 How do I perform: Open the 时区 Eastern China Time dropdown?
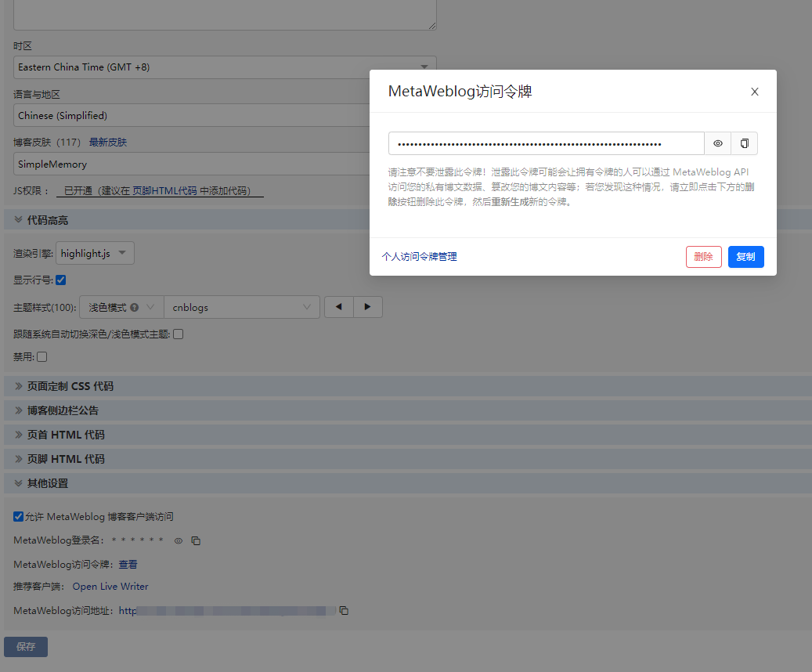[x=225, y=67]
